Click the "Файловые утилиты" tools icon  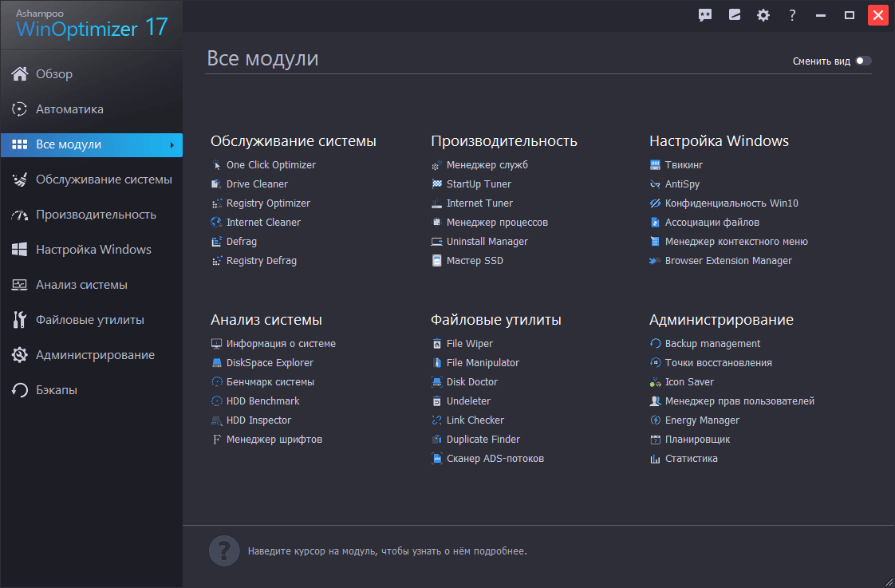tap(19, 320)
